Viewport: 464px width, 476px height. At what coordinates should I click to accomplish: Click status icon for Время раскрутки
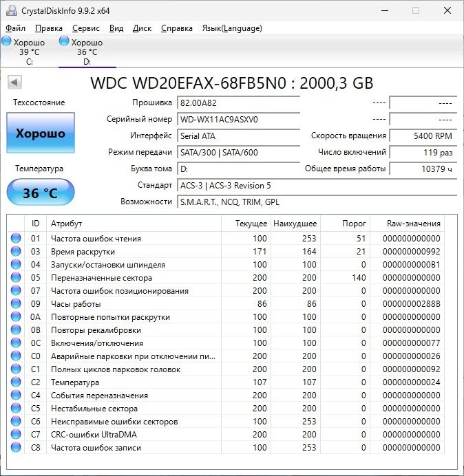coord(16,251)
